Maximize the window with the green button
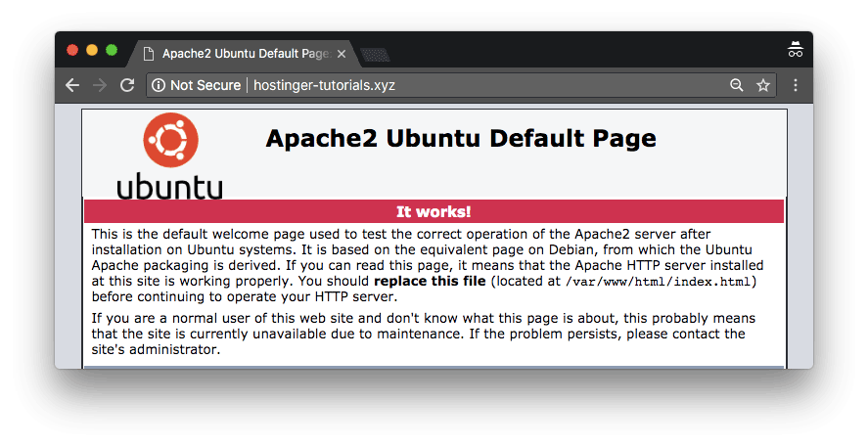Viewport: 868px width, 447px height. pos(112,50)
